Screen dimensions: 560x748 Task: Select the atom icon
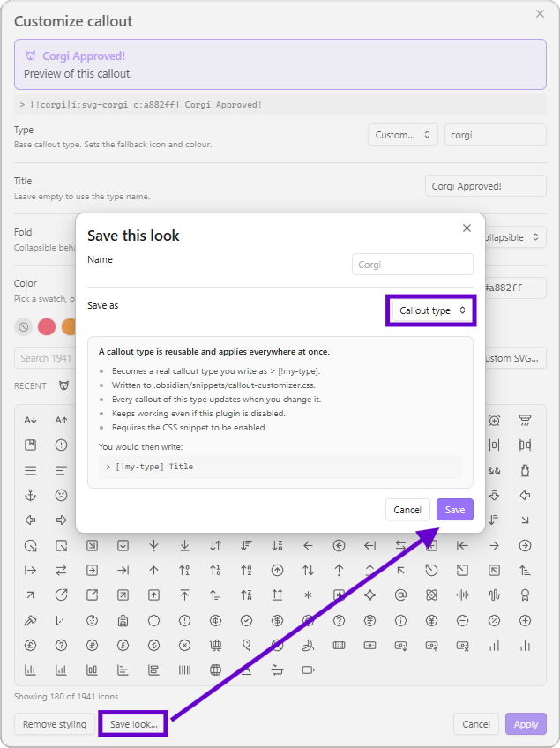coord(432,595)
